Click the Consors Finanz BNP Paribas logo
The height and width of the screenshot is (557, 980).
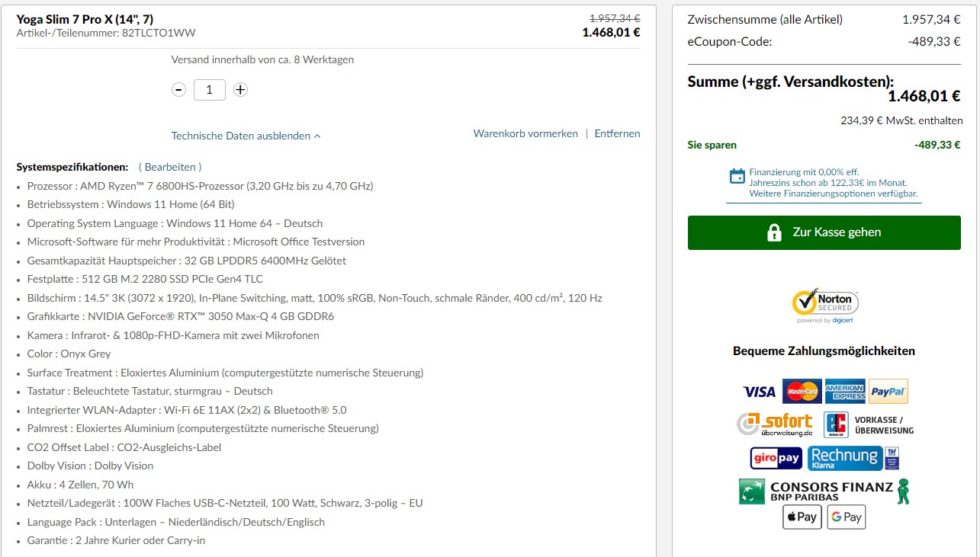point(824,491)
